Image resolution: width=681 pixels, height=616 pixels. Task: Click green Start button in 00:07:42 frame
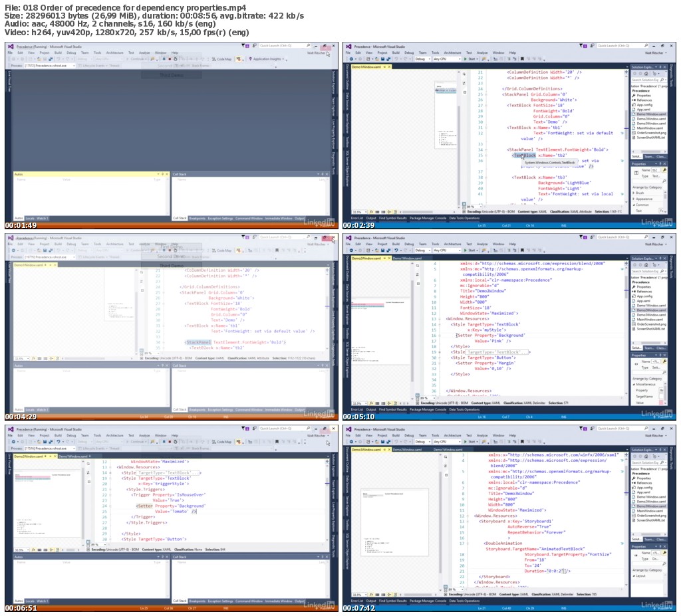[470, 442]
